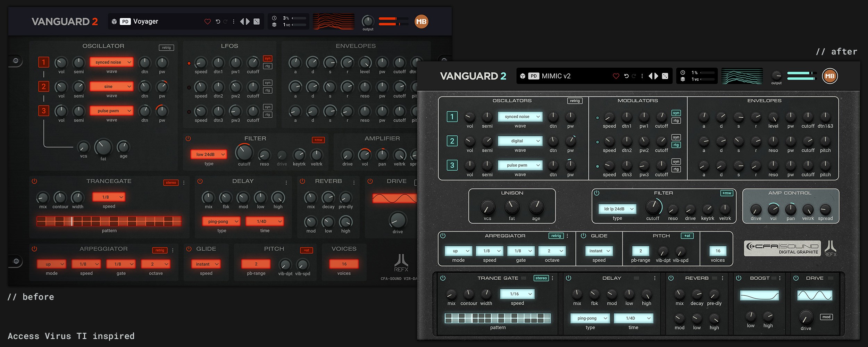Click mod button in teal Drive section
The height and width of the screenshot is (347, 868).
pyautogui.click(x=826, y=317)
